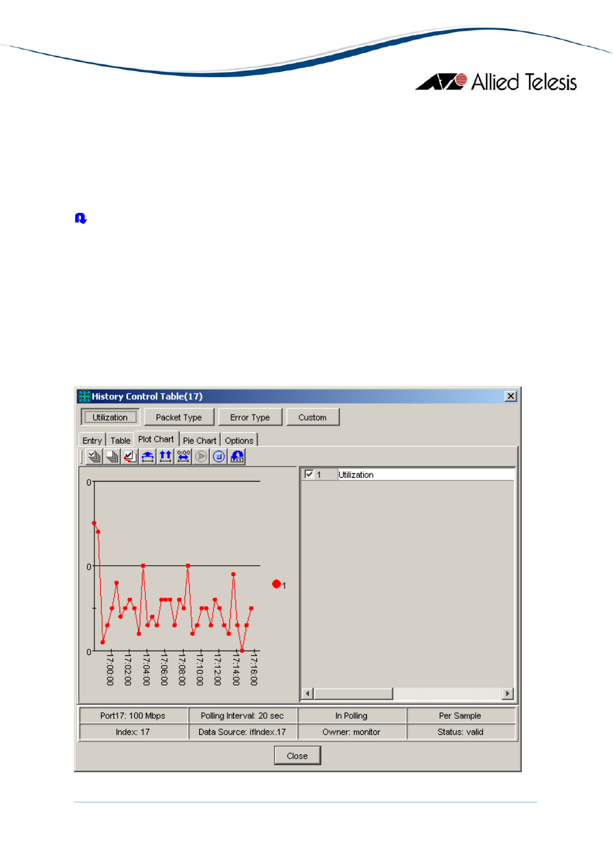Select the Utilization row in the legend list

[409, 475]
